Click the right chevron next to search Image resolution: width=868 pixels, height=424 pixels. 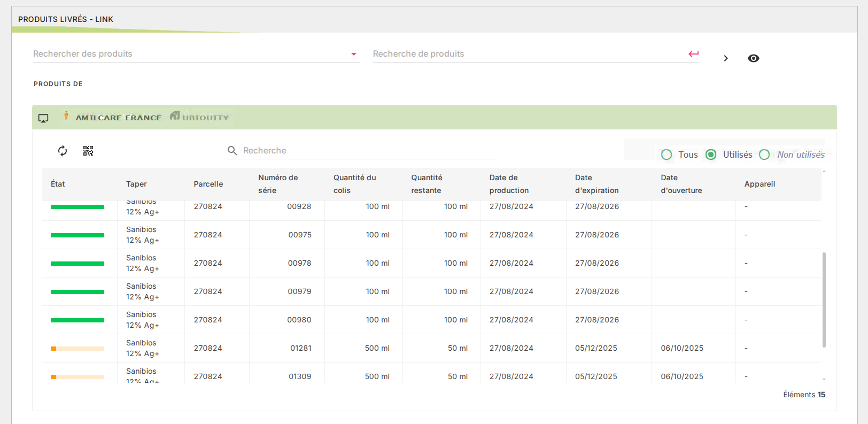725,58
